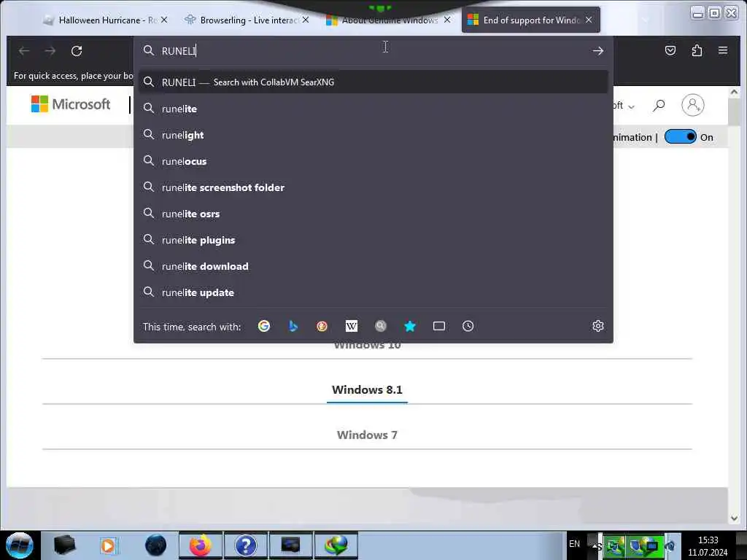Choose the runelocus suggestion

pos(373,161)
